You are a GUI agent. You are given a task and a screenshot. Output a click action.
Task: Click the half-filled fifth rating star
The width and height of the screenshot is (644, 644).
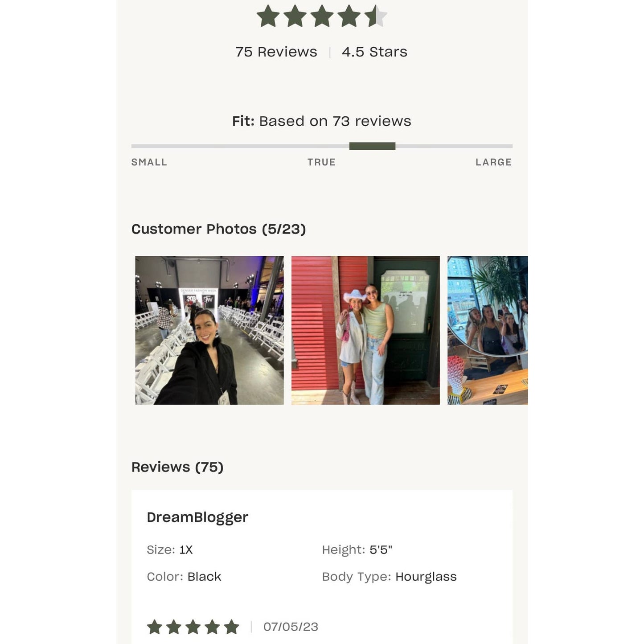[376, 16]
